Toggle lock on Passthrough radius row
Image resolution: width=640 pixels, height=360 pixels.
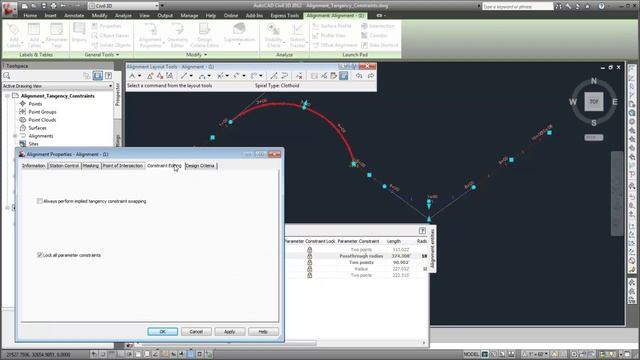point(309,256)
